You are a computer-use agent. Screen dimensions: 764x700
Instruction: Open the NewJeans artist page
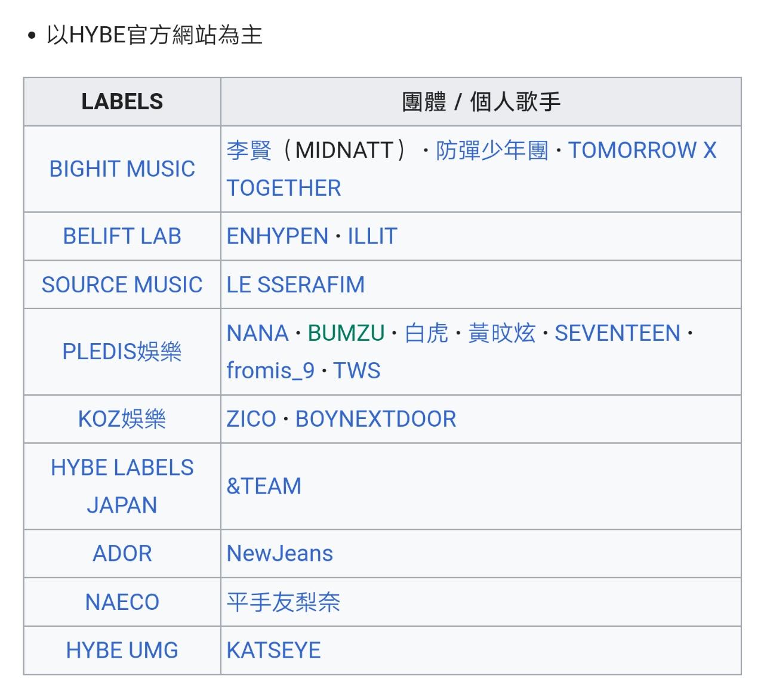(279, 554)
